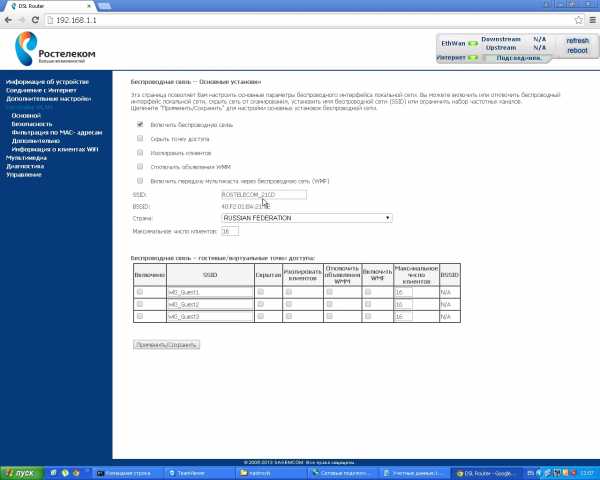Open 'Диагностика' menu item
The height and width of the screenshot is (480, 600).
coord(25,166)
